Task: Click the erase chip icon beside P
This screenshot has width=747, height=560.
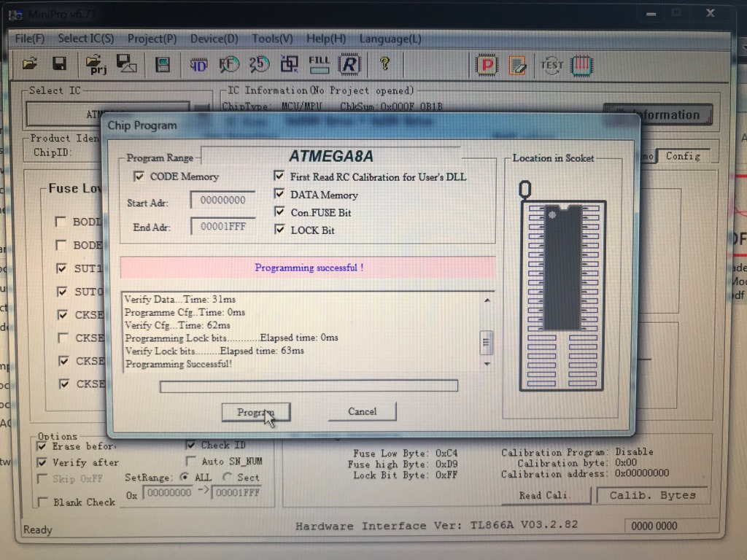Action: (517, 66)
